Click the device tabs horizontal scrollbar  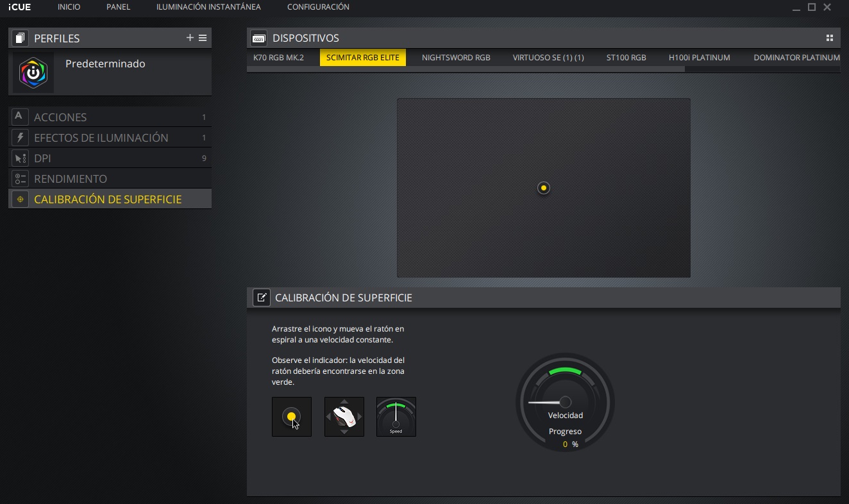tap(466, 69)
